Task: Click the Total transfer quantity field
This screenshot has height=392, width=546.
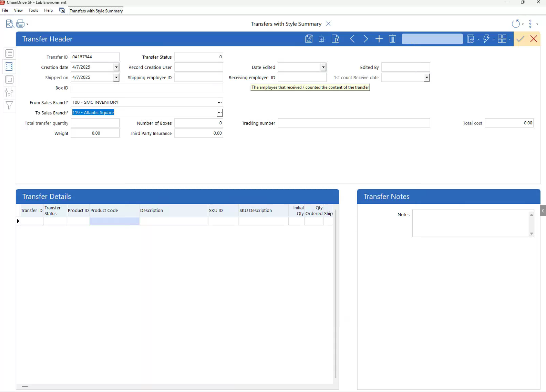Action: [x=95, y=123]
